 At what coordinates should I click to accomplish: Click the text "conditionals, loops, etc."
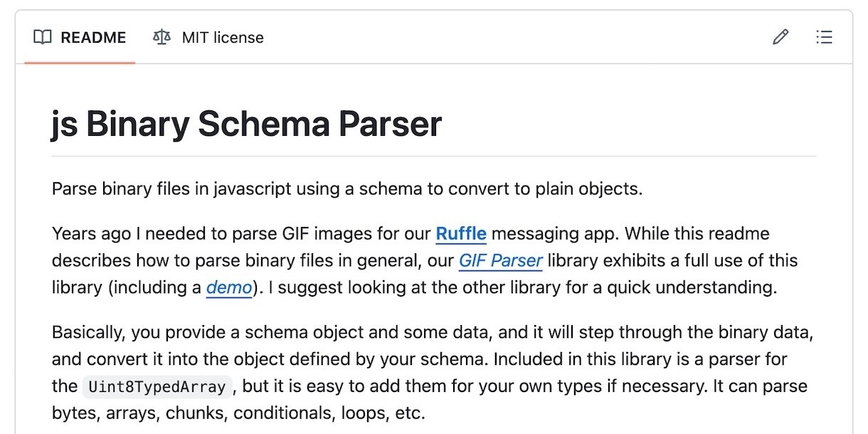tap(329, 413)
